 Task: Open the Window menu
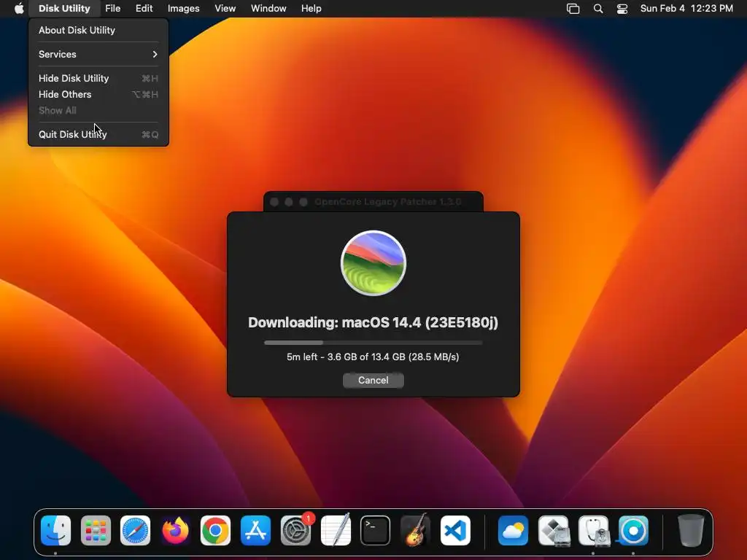pyautogui.click(x=268, y=8)
